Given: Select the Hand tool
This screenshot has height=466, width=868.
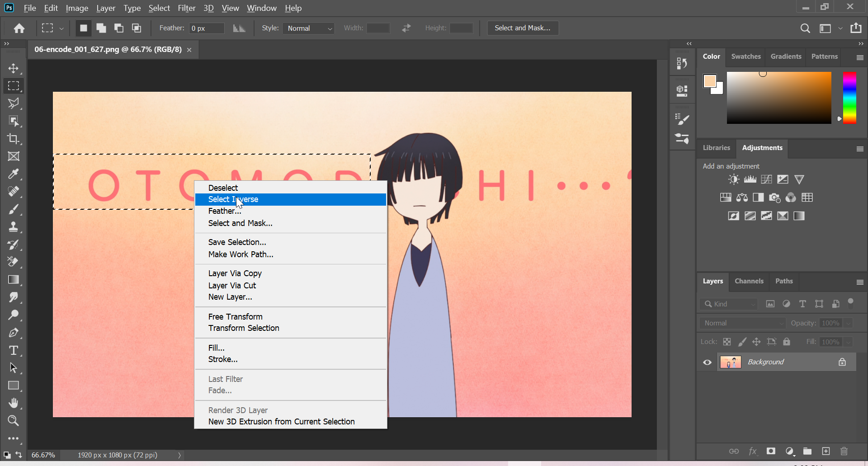Looking at the screenshot, I should pos(14,403).
